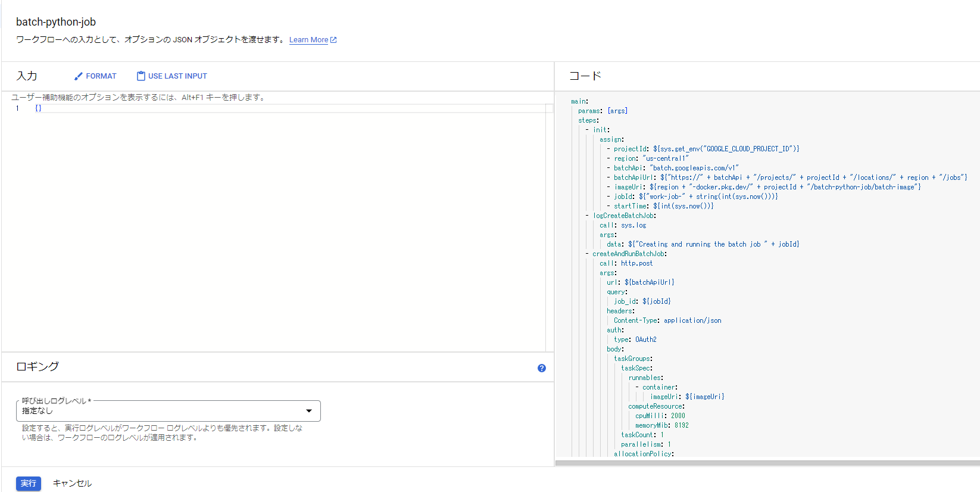Click inside the JSON input editor braces
The image size is (980, 492).
tap(38, 108)
